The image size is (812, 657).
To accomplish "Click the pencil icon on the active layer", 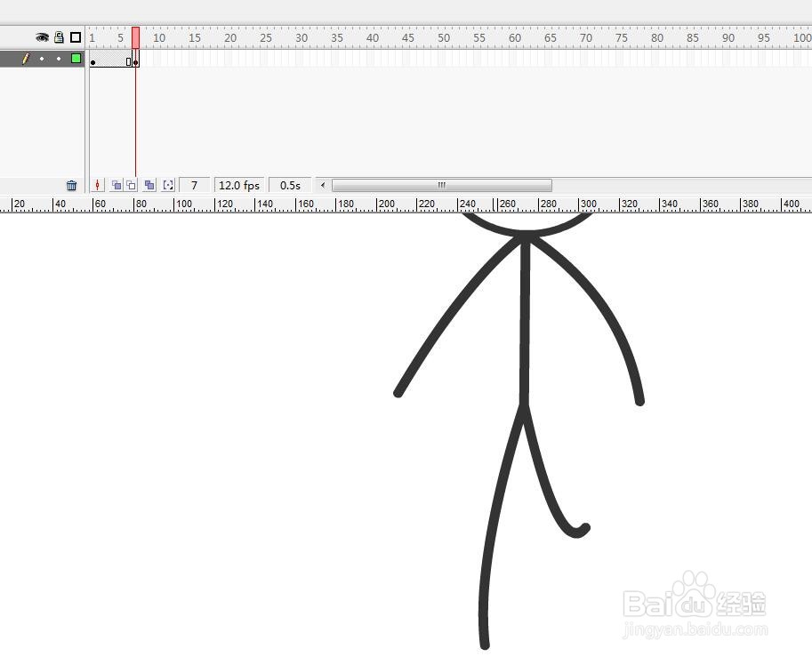I will pos(25,59).
